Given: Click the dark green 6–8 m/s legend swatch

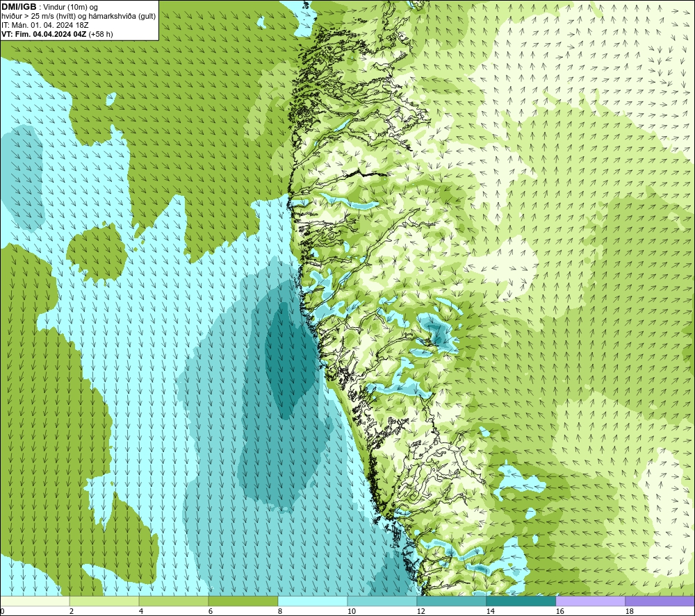Looking at the screenshot, I should [243, 601].
